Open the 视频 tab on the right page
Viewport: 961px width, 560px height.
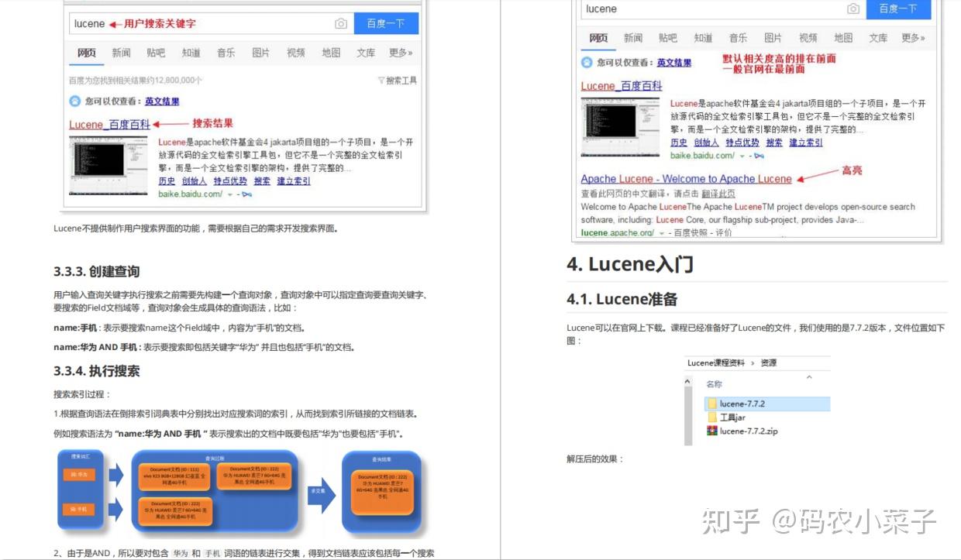(x=808, y=38)
